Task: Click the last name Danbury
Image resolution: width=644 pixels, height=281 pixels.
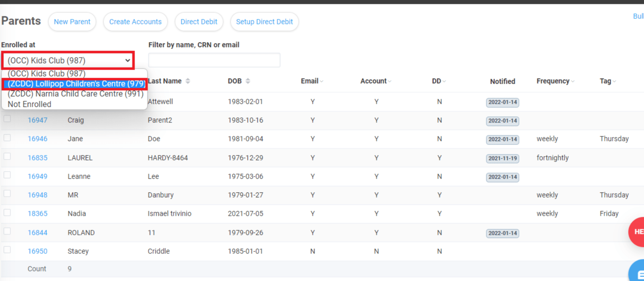Action: point(160,195)
